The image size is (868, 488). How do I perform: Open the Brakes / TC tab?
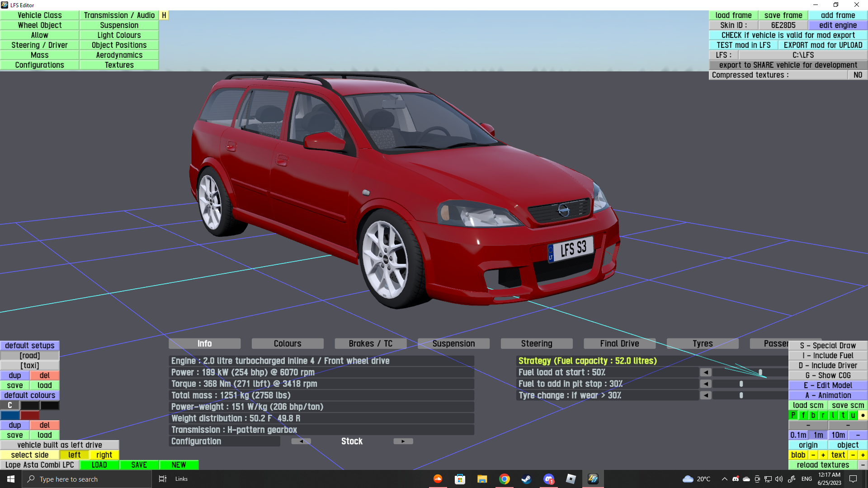point(370,344)
